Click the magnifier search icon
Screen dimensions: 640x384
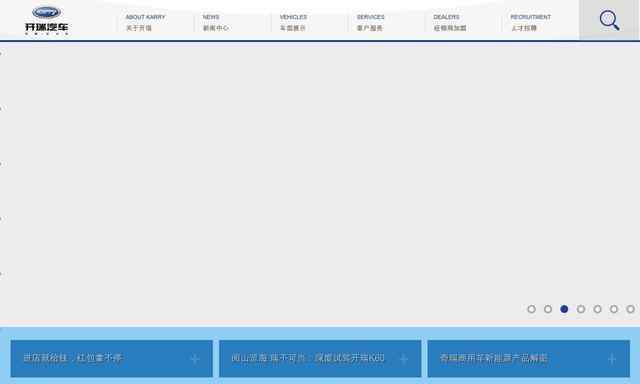(609, 20)
